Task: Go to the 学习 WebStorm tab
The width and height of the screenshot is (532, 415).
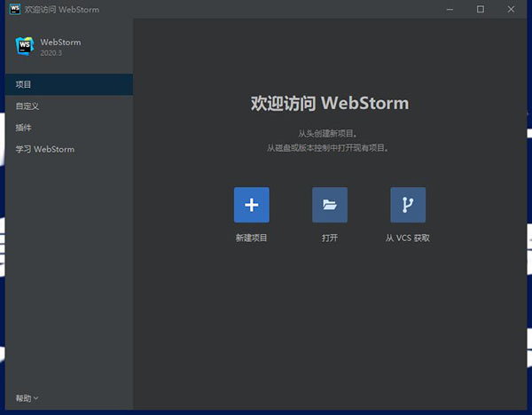Action: [45, 149]
